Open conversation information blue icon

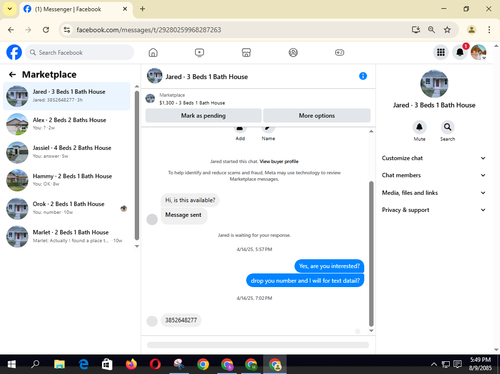(363, 76)
